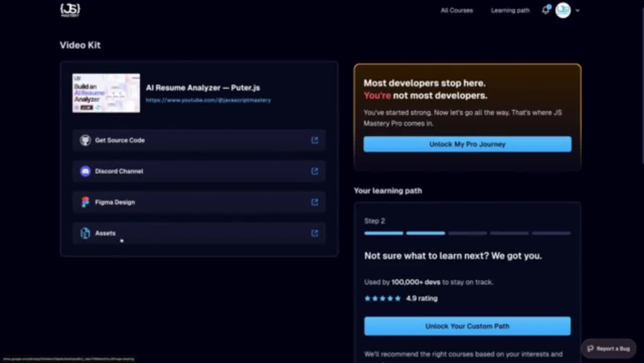This screenshot has height=363, width=644.
Task: Click the Discord Channel label
Action: pos(119,171)
